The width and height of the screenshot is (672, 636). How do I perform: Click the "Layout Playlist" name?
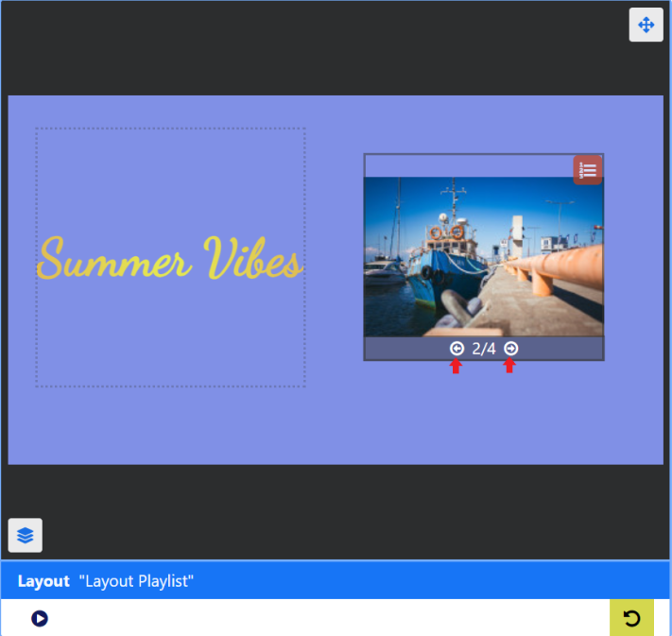pos(136,581)
